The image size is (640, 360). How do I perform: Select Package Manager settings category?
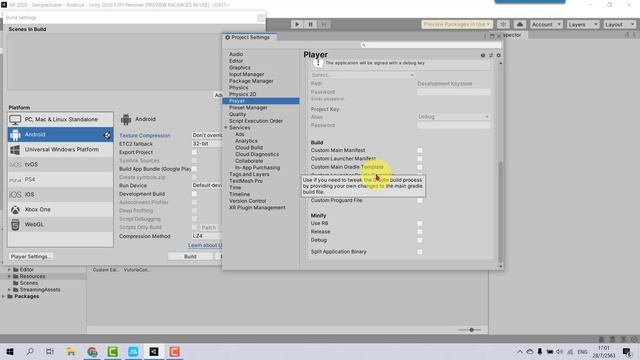click(251, 81)
